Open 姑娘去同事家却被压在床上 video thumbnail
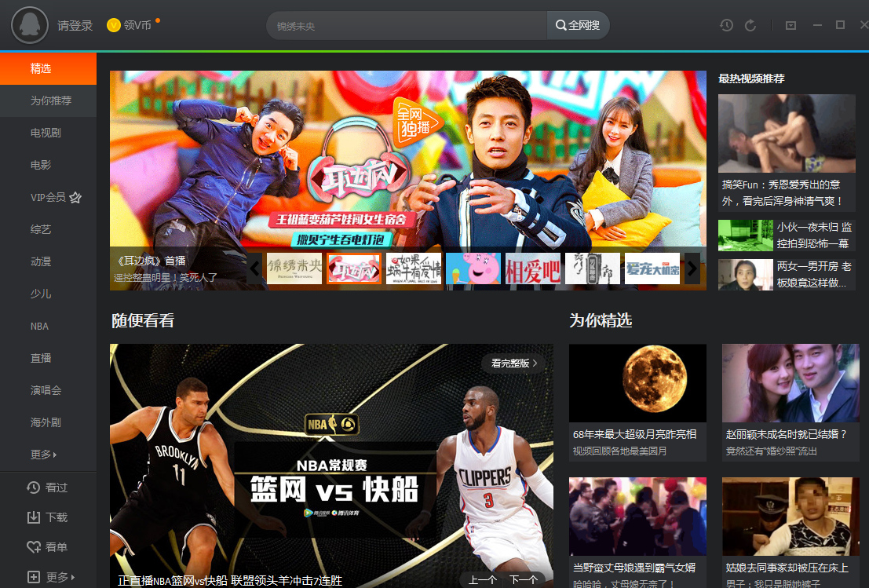 pos(790,517)
